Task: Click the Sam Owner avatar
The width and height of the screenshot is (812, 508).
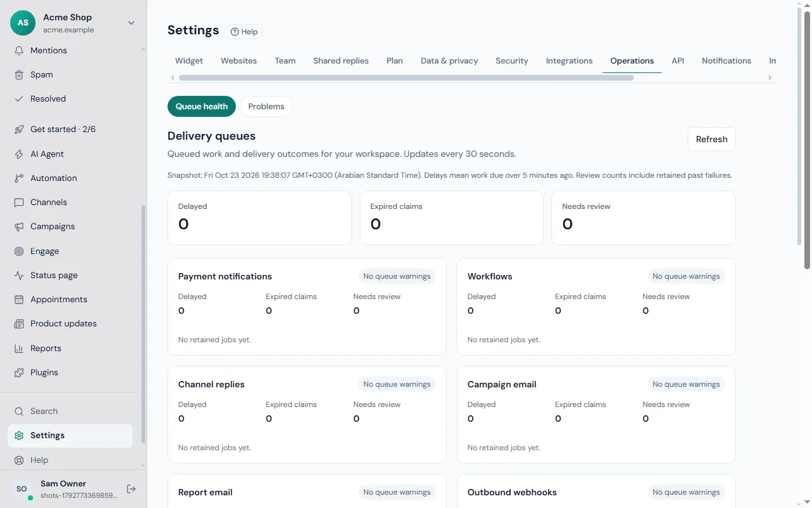Action: tap(22, 488)
